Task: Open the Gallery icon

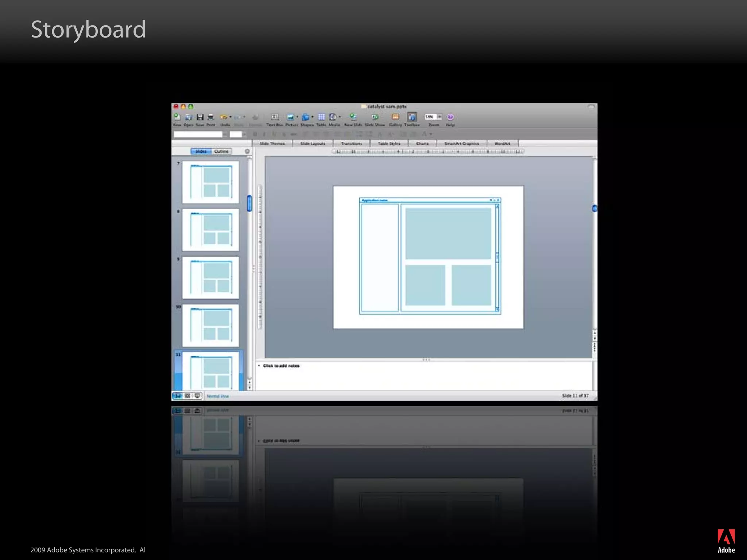Action: (395, 117)
